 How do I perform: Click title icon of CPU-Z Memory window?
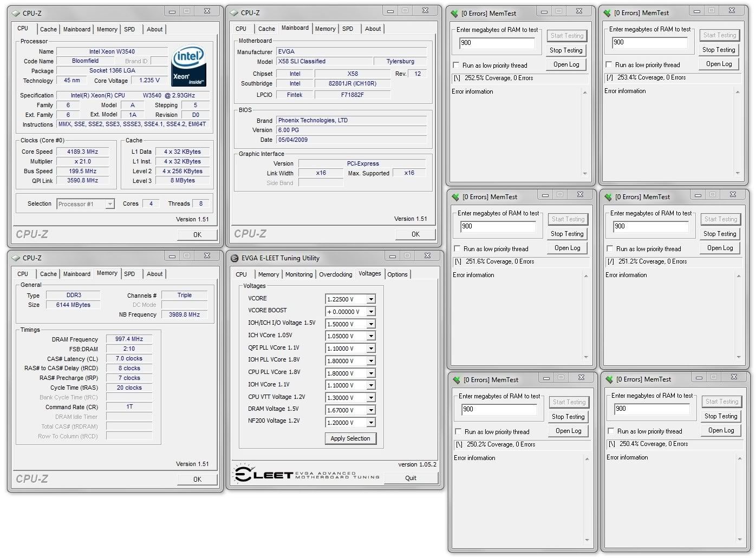tap(16, 258)
